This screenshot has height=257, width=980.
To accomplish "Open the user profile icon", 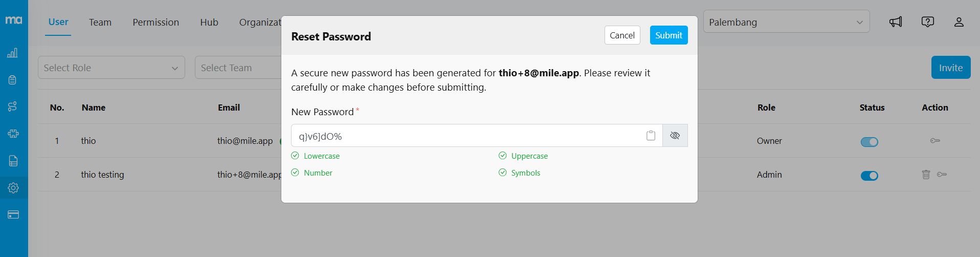I will [959, 22].
